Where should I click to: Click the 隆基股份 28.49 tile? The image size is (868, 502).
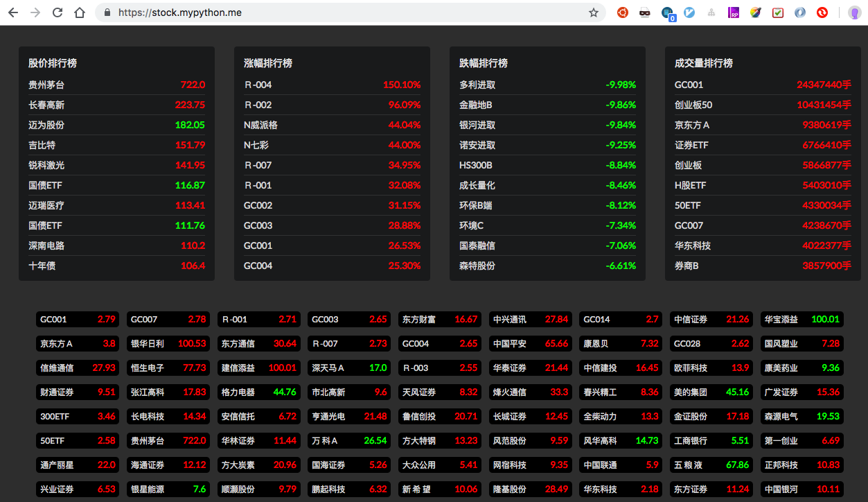[x=531, y=490]
